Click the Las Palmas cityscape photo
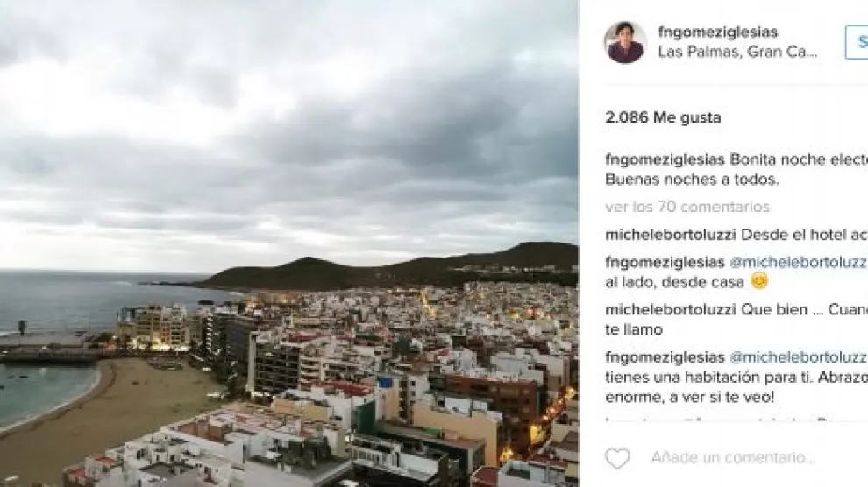Image resolution: width=868 pixels, height=487 pixels. pos(289,243)
